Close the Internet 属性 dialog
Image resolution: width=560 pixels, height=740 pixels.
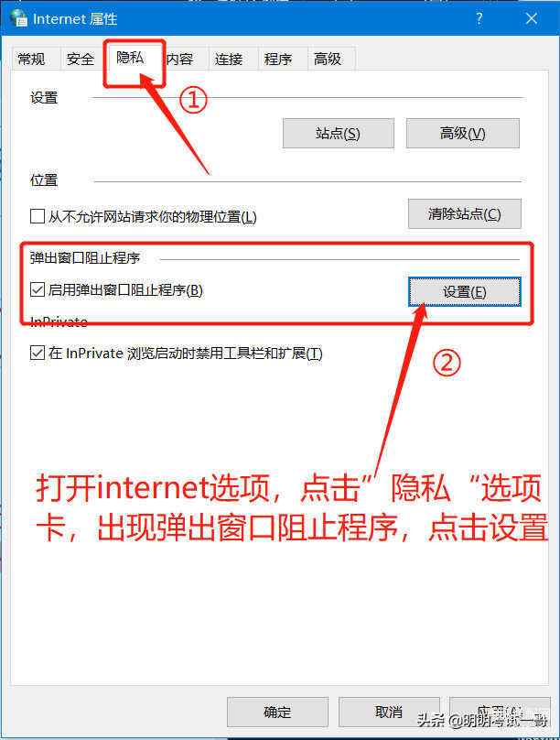tap(532, 18)
